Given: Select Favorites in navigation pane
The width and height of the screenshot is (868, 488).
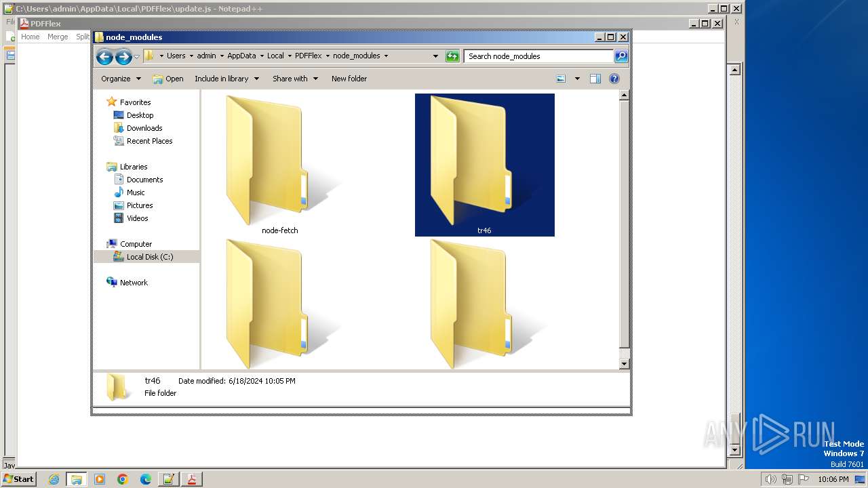Looking at the screenshot, I should pos(135,102).
